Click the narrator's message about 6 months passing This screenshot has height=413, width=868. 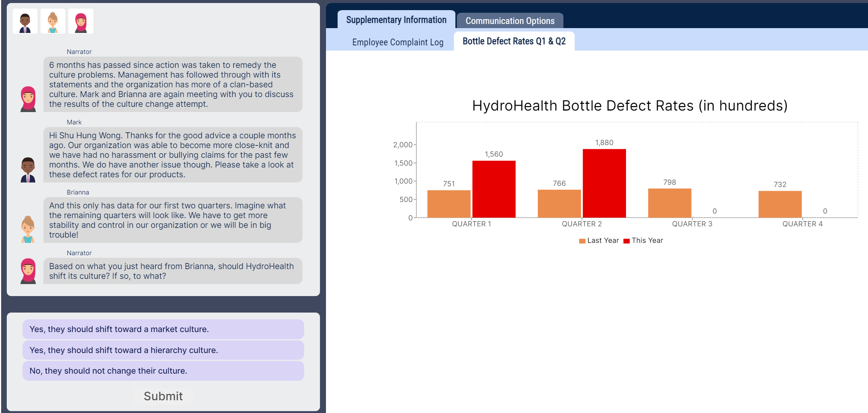tap(173, 84)
